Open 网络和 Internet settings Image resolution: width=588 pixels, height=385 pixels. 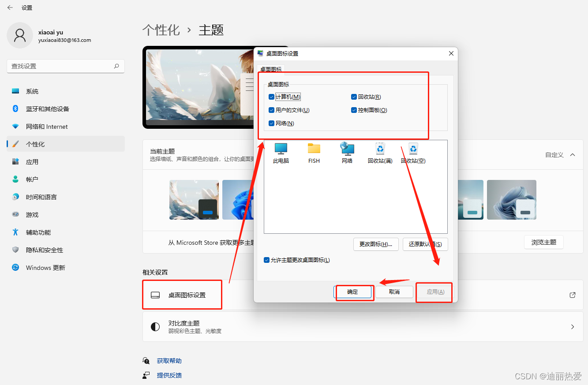tap(66, 127)
